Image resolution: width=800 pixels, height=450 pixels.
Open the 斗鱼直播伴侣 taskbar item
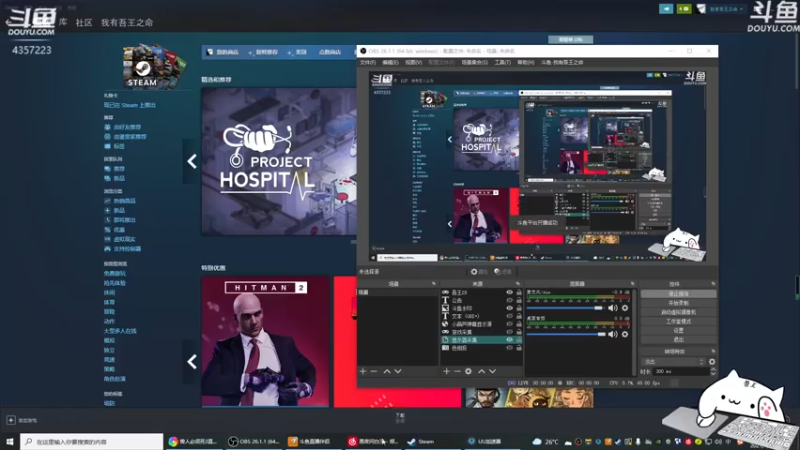point(310,441)
